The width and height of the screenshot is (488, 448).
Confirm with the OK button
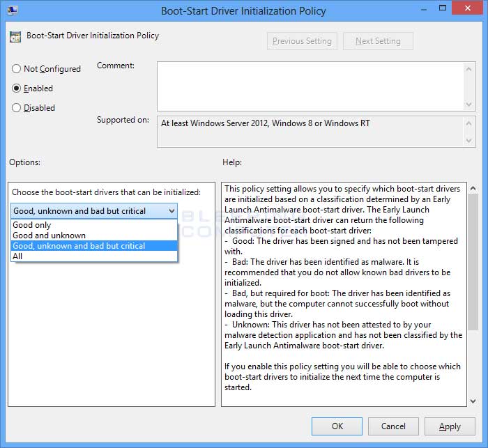(x=337, y=426)
